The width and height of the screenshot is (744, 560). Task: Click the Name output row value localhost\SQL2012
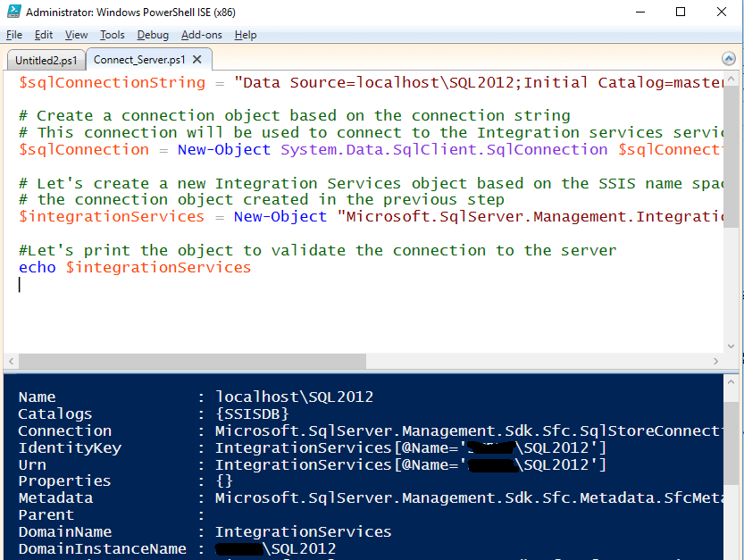(294, 397)
